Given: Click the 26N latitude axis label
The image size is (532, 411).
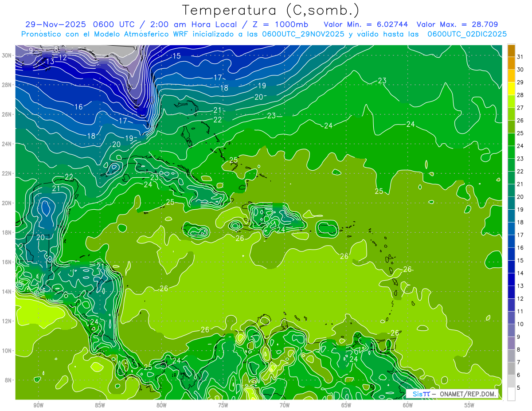Looking at the screenshot, I should click(x=8, y=114).
